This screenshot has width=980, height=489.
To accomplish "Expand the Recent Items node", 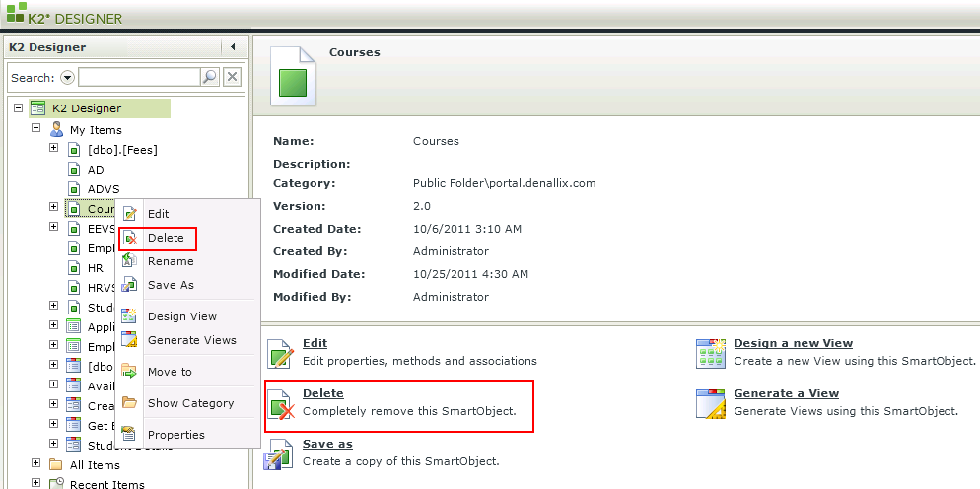I will tap(35, 483).
